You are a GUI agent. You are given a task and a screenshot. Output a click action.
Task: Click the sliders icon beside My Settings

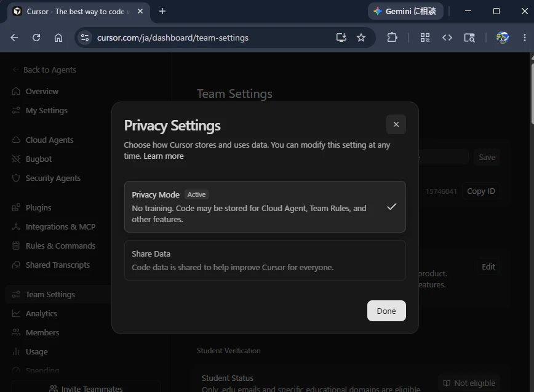pyautogui.click(x=16, y=110)
